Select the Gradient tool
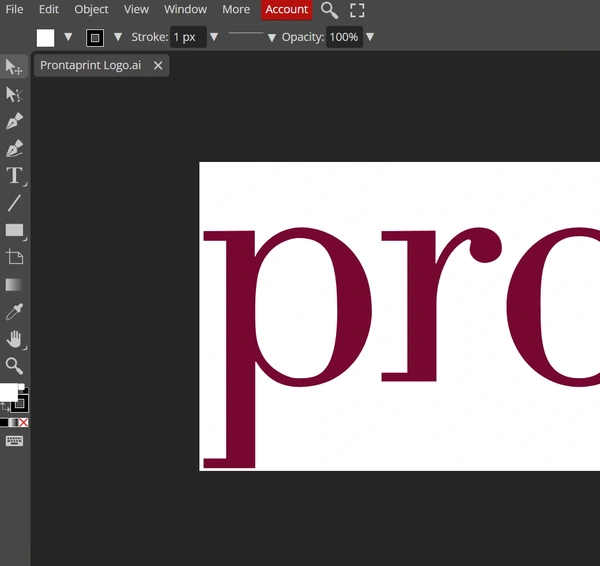The image size is (600, 566). (x=14, y=285)
